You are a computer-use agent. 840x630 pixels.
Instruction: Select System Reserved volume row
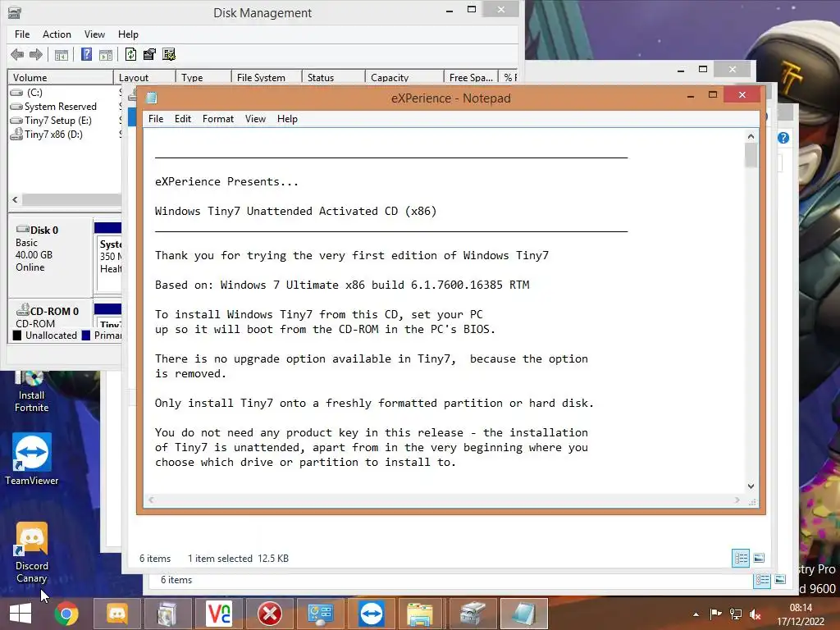tap(64, 107)
